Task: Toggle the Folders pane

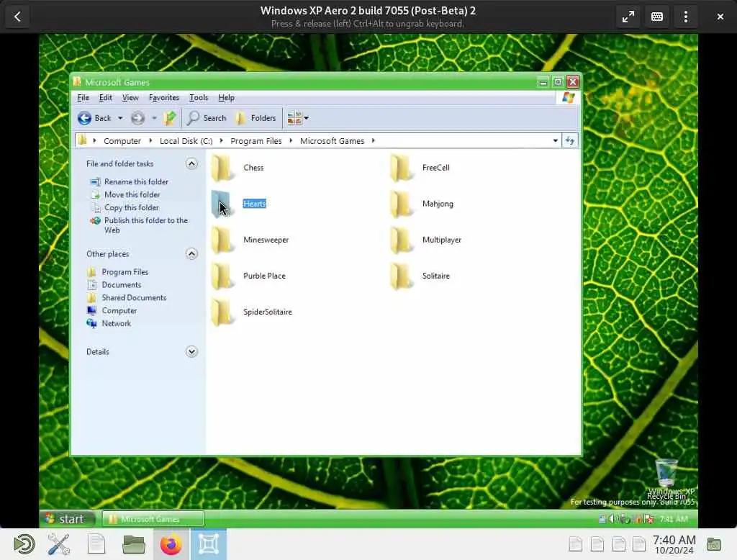Action: coord(256,118)
